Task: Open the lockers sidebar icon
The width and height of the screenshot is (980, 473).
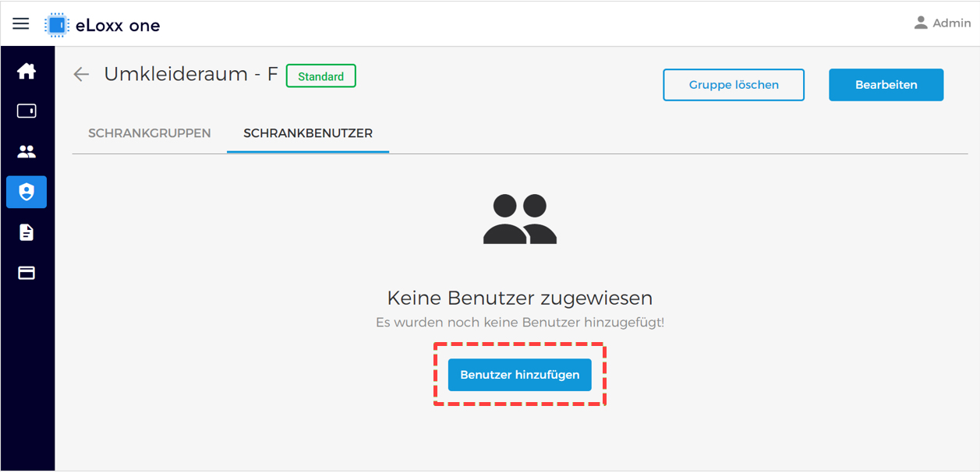Action: (x=27, y=111)
